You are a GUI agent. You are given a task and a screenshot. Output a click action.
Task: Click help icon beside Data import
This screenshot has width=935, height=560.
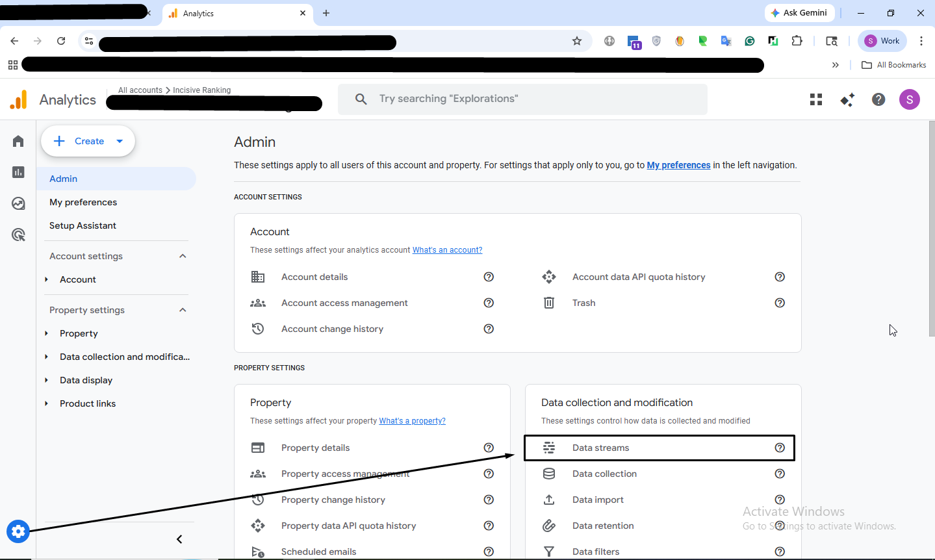point(780,500)
